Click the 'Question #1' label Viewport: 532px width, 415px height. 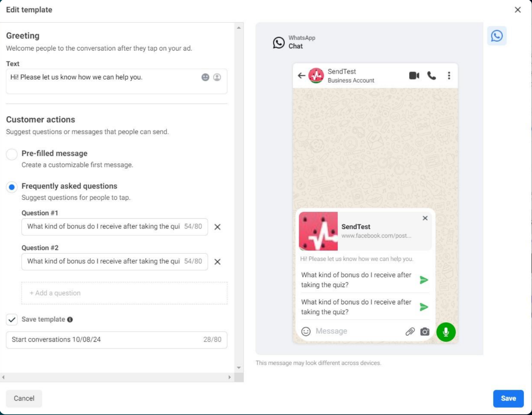pos(40,213)
